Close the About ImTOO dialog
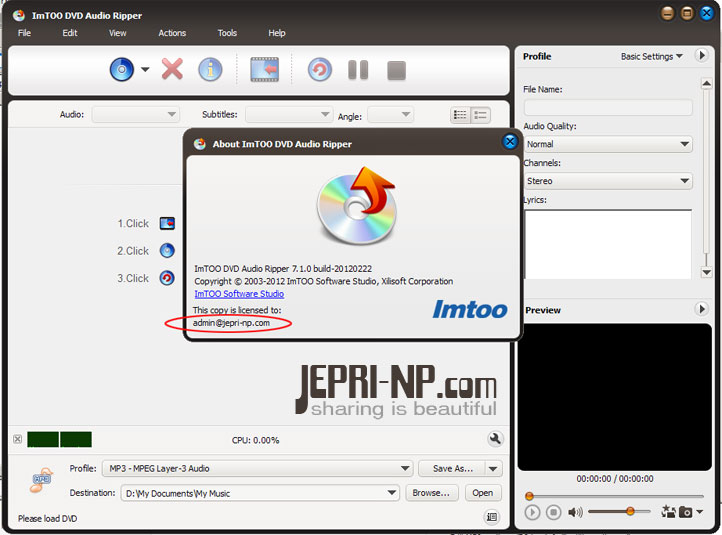This screenshot has height=535, width=722. coord(509,142)
